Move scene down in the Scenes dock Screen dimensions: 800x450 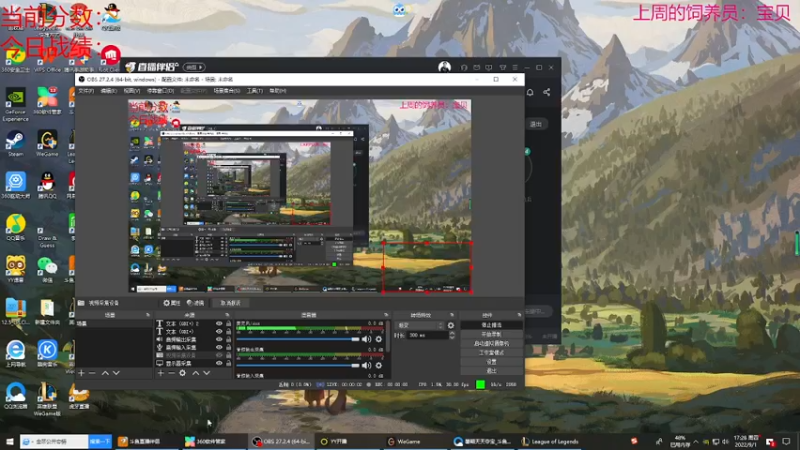(x=116, y=373)
